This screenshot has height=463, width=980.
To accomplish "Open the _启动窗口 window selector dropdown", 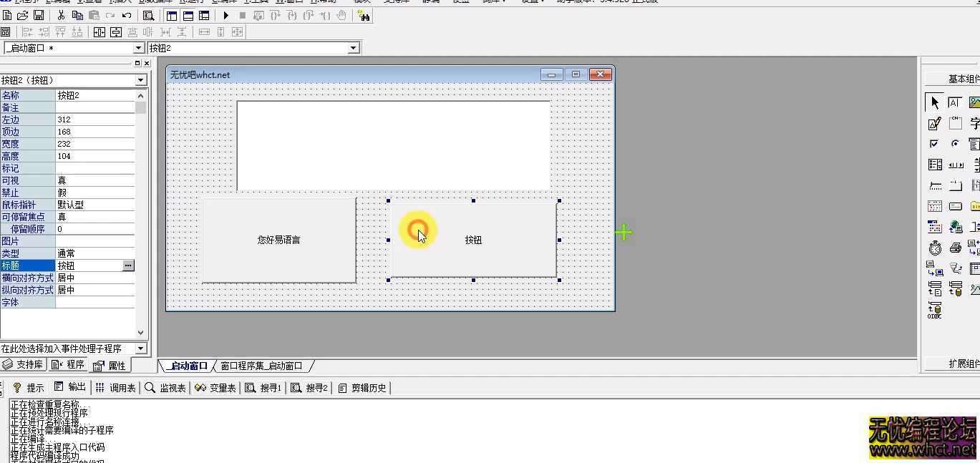I will pos(139,48).
